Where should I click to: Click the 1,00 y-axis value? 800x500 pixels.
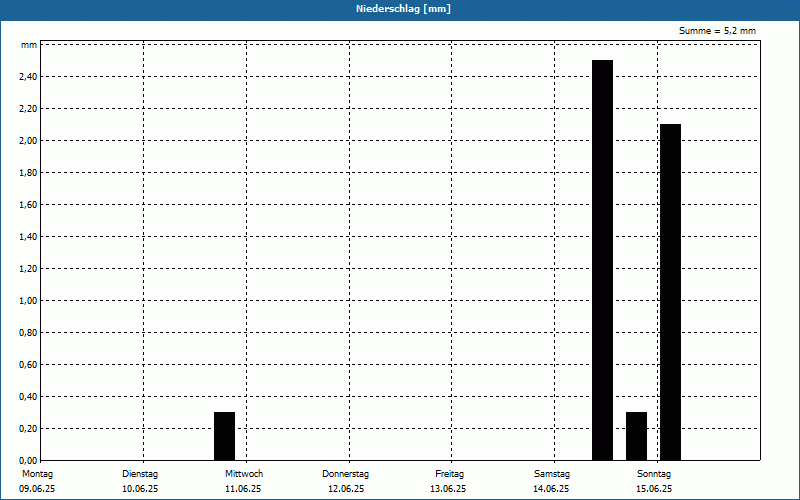tap(28, 301)
